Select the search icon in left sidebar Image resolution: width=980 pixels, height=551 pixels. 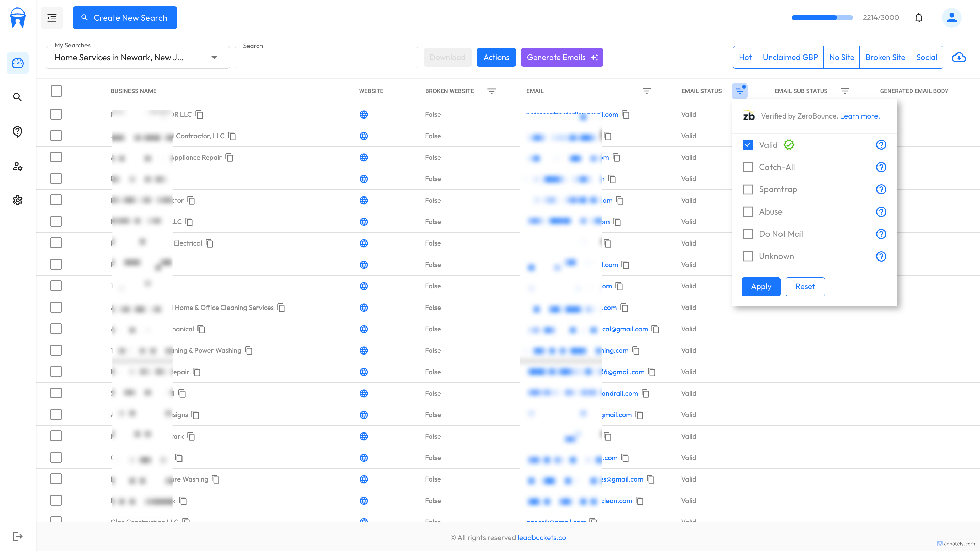pyautogui.click(x=17, y=97)
